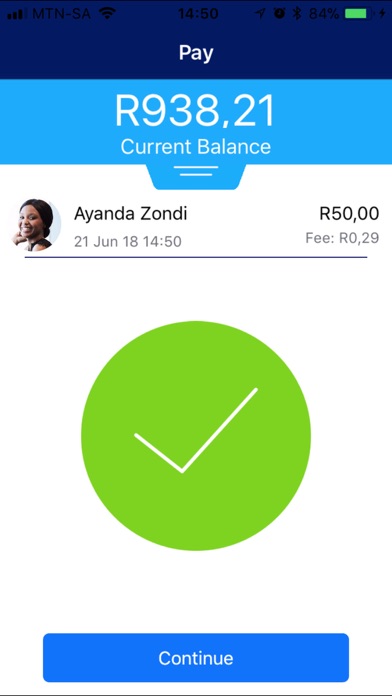The height and width of the screenshot is (696, 392).
Task: Open Ayanda Zondi's profile photo
Action: [x=36, y=225]
